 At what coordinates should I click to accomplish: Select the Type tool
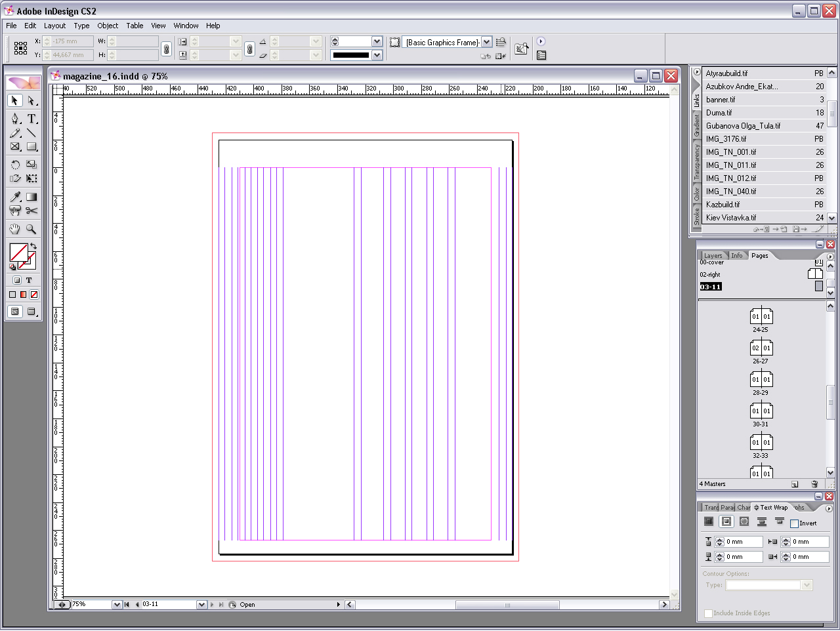[31, 119]
